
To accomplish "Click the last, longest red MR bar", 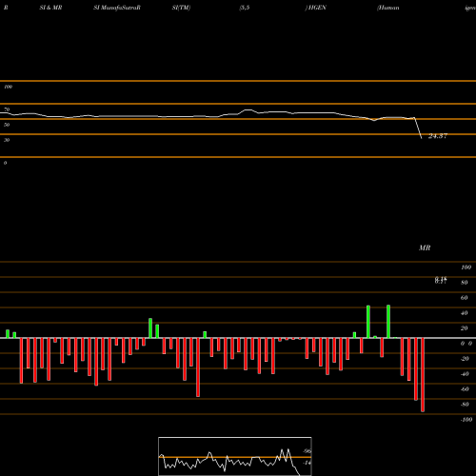I will pos(423,375).
